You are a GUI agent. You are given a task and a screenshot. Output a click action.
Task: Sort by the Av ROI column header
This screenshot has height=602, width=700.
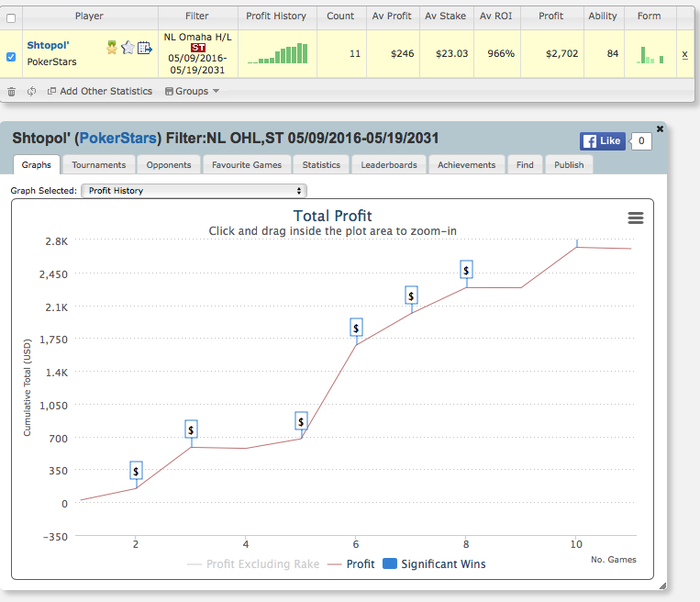click(496, 16)
